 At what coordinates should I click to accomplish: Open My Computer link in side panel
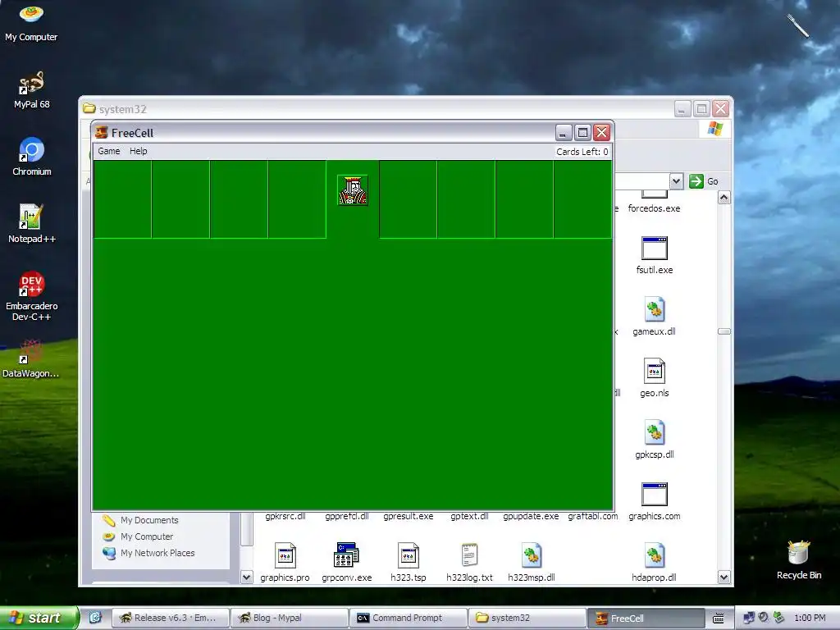[x=147, y=536]
